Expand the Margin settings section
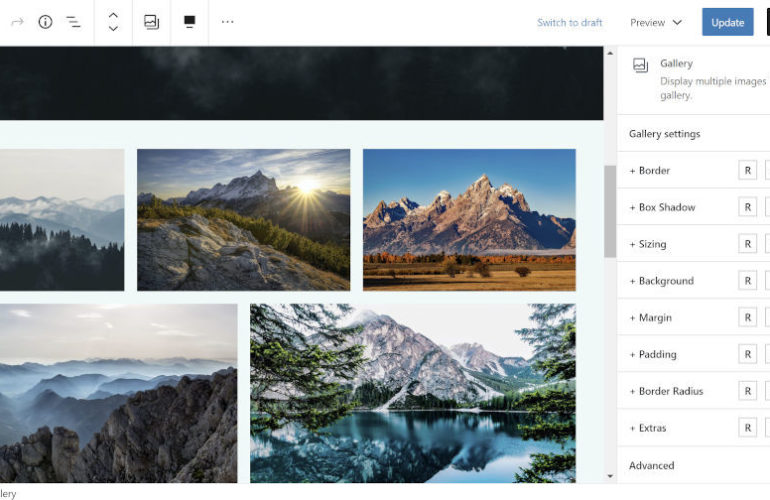770x500 pixels. pos(651,318)
